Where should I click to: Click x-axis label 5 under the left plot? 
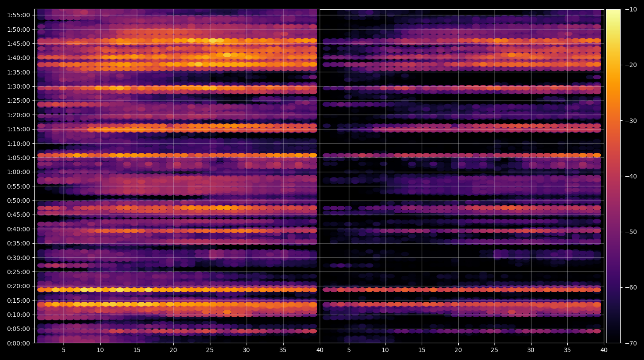[x=64, y=350]
